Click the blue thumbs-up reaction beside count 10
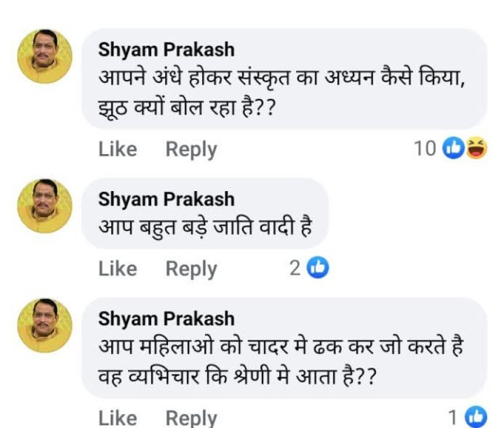This screenshot has width=504, height=428. [452, 149]
